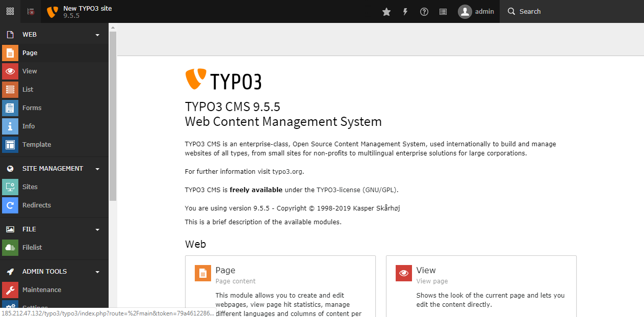The width and height of the screenshot is (644, 317).
Task: Collapse the WEB module group
Action: pos(97,35)
